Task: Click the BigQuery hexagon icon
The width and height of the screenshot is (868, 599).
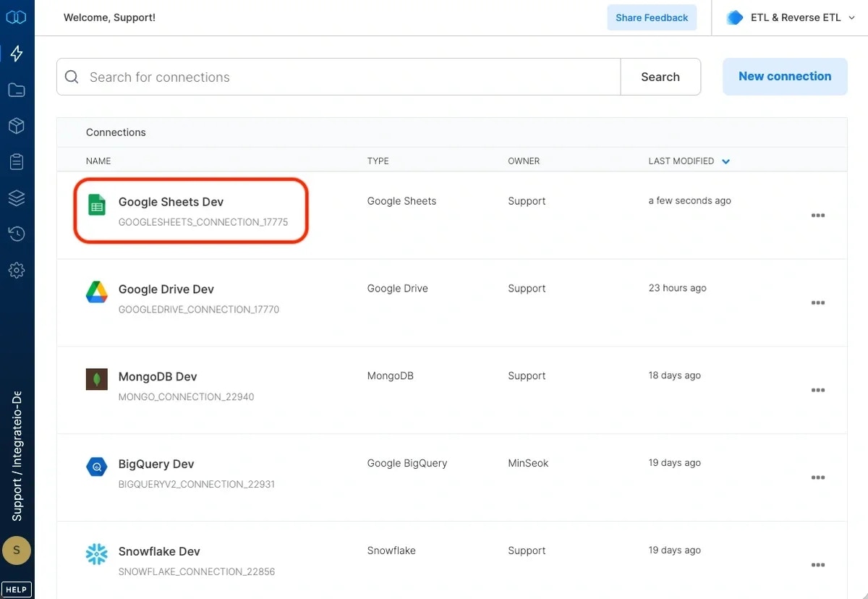Action: (97, 467)
